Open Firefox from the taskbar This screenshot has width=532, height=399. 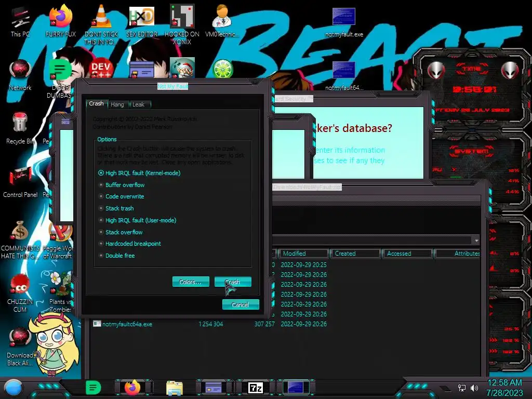tap(132, 388)
